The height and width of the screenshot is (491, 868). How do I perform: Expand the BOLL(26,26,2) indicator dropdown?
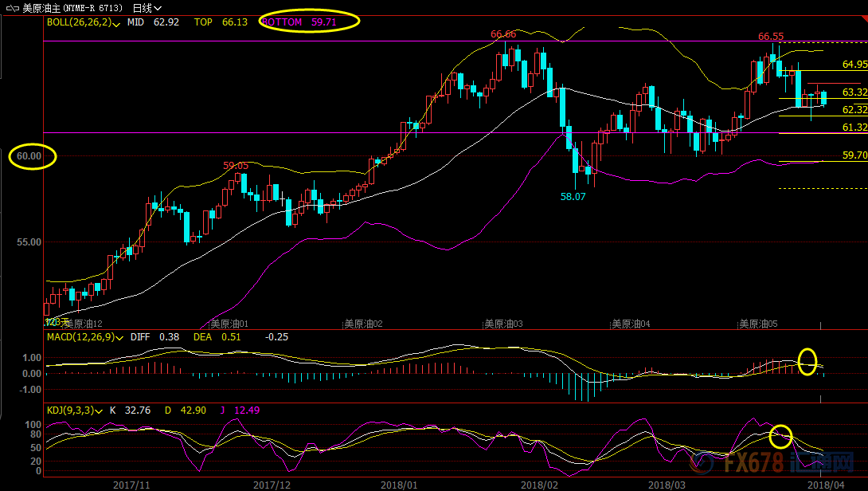pos(117,23)
